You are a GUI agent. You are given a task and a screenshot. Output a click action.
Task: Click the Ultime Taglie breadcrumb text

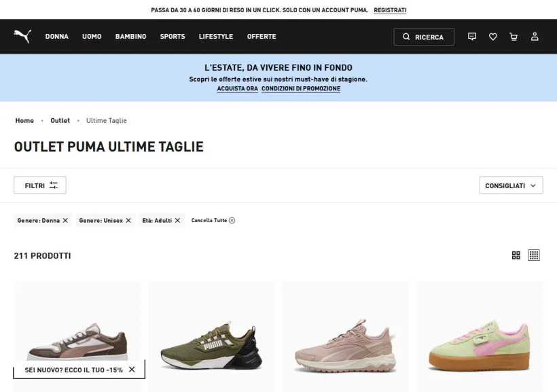point(106,120)
